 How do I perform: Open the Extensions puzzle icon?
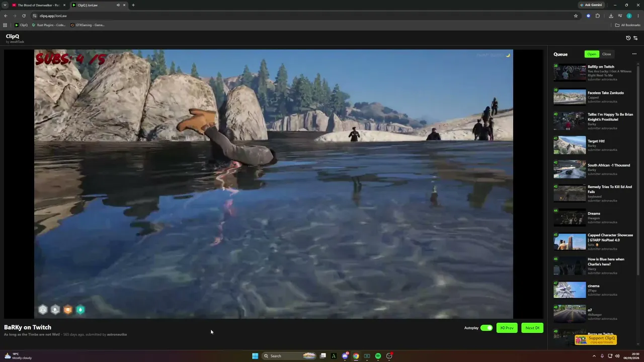[x=598, y=16]
